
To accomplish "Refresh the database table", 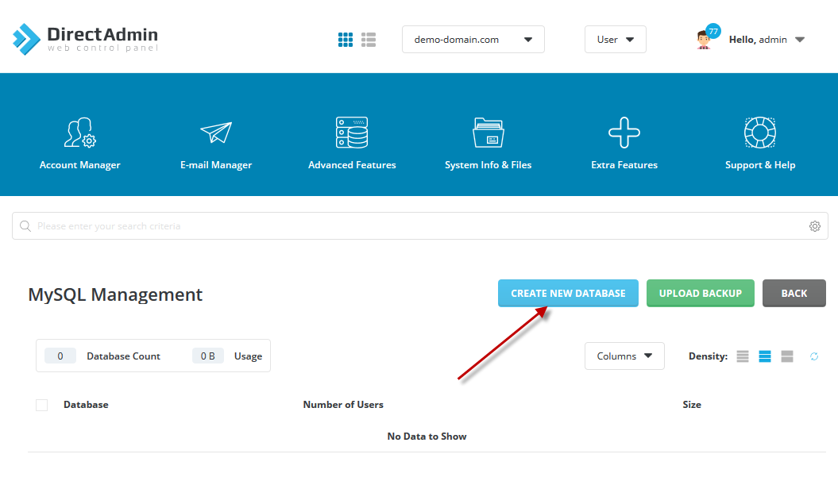I will coord(814,356).
